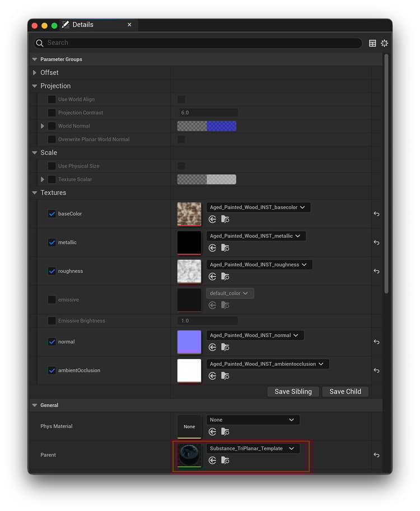The image size is (420, 511).
Task: Reset baseColor to default value
Action: [376, 214]
